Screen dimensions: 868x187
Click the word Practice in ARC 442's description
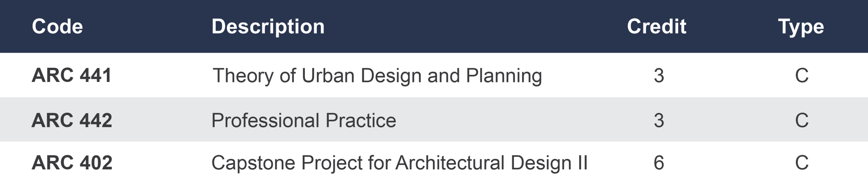360,120
